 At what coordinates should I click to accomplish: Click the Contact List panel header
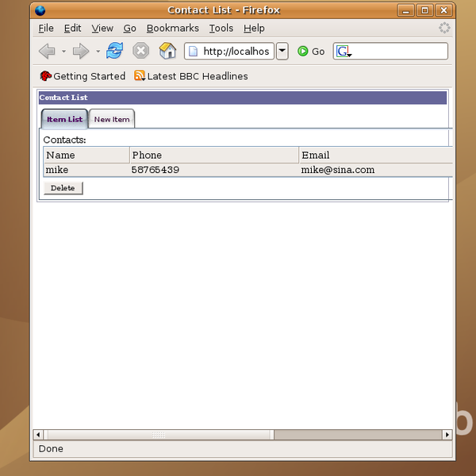pyautogui.click(x=243, y=98)
